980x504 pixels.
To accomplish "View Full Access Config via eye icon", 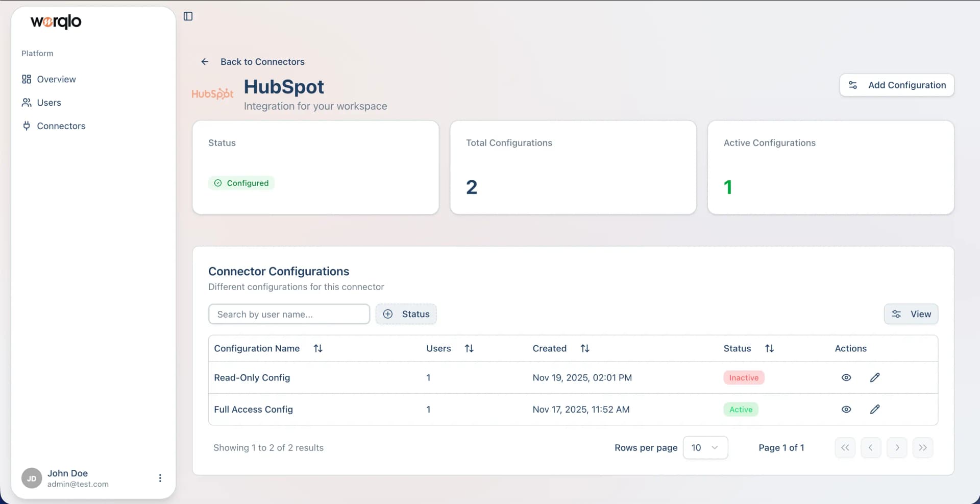I will tap(846, 410).
